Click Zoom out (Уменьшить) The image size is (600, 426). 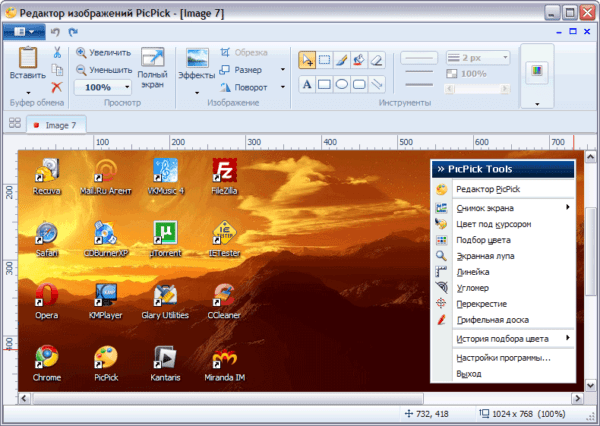pos(104,70)
